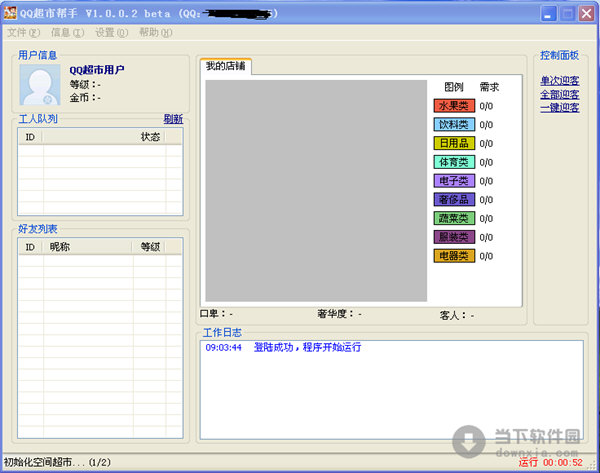Click the 服装类 legend swatch
This screenshot has height=473, width=600.
(x=454, y=237)
